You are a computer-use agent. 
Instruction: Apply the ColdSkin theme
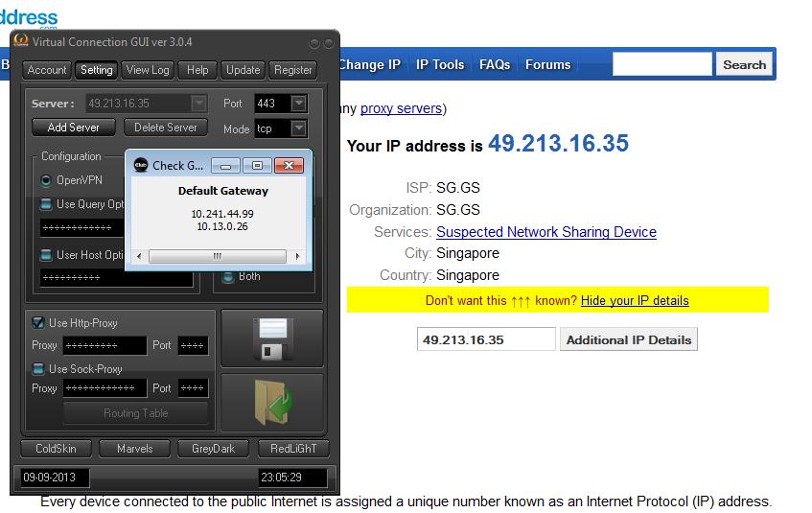click(56, 449)
